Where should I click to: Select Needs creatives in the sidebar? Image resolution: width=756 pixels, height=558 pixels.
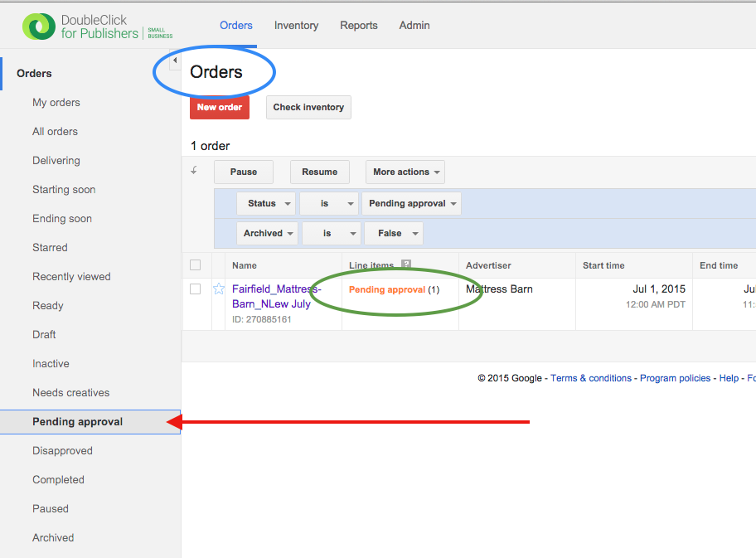click(x=70, y=392)
